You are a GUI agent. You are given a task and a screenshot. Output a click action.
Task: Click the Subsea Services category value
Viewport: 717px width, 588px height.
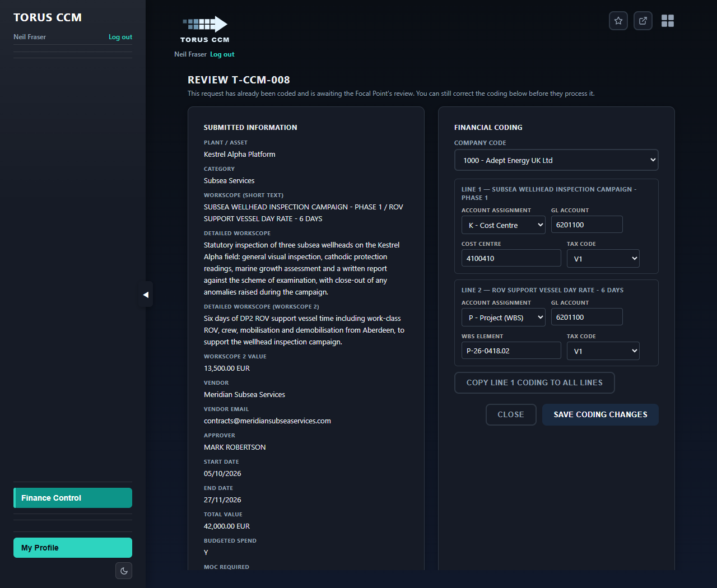point(229,180)
